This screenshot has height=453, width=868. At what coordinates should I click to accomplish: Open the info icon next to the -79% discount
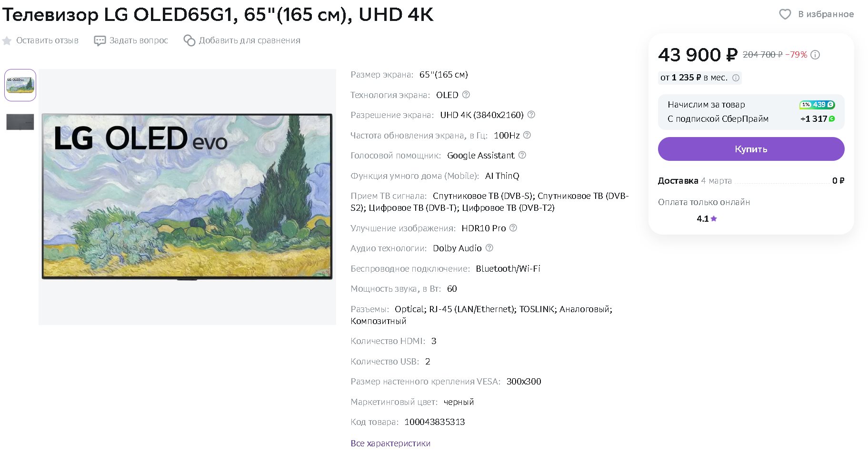pos(815,55)
